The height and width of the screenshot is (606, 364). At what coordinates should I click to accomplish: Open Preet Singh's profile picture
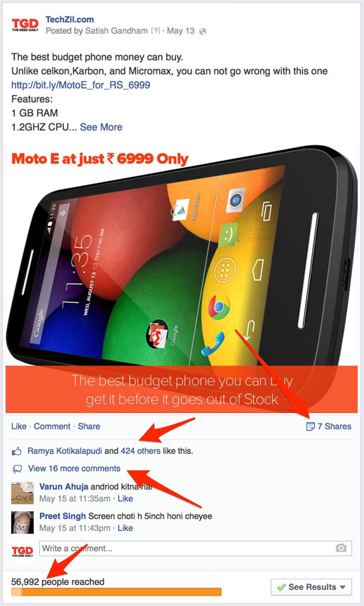pos(22,523)
